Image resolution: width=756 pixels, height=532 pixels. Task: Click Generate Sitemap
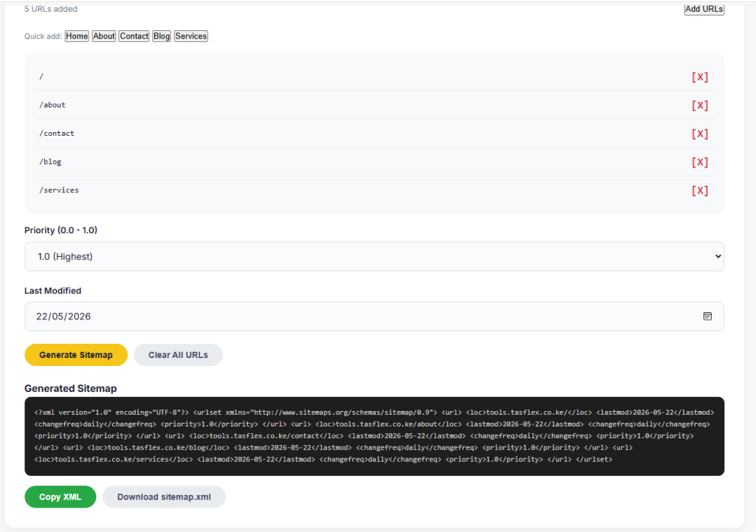pos(76,355)
